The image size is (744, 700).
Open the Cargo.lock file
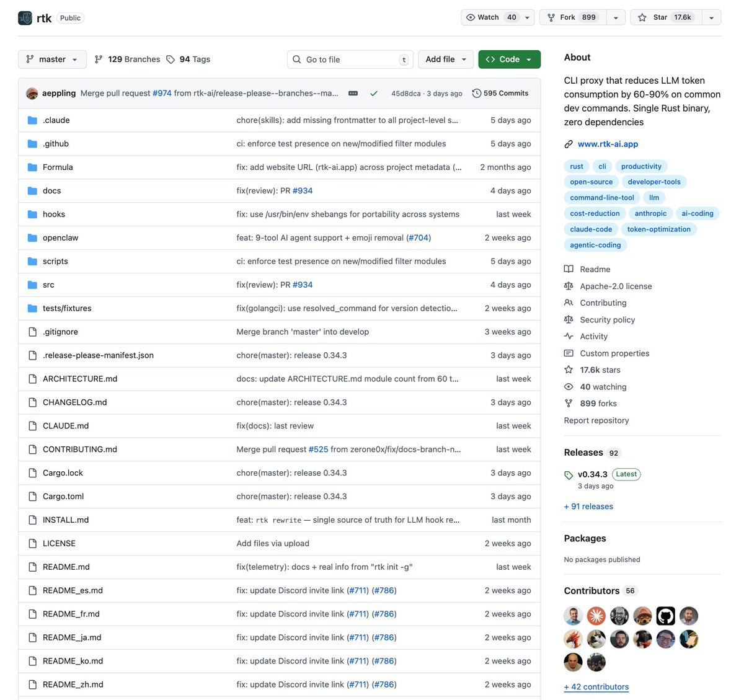click(63, 473)
